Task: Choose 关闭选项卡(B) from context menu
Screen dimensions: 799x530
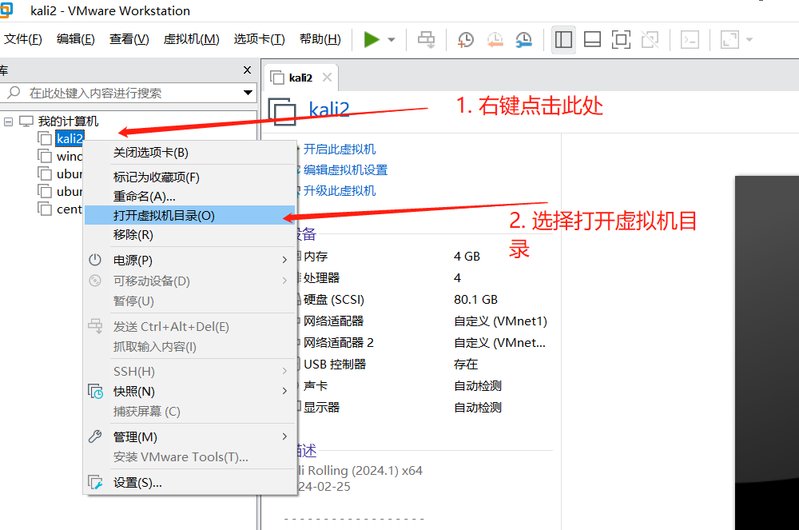Action: (190, 153)
